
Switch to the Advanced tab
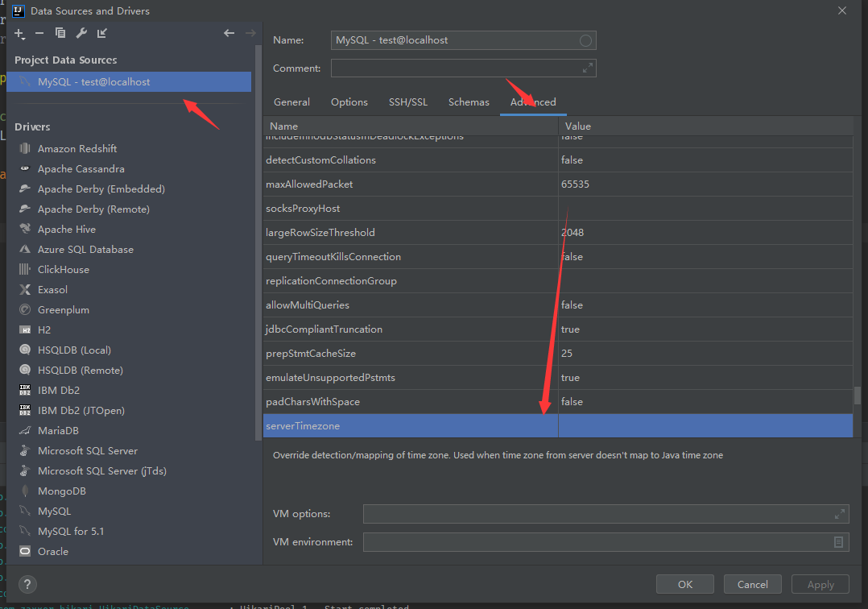point(533,102)
